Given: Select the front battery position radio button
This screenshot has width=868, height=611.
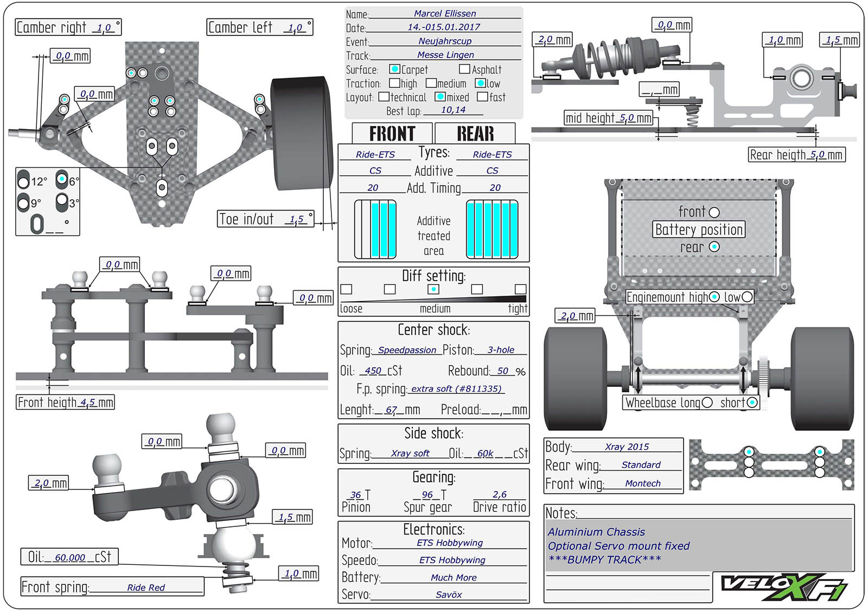Looking at the screenshot, I should tap(714, 212).
